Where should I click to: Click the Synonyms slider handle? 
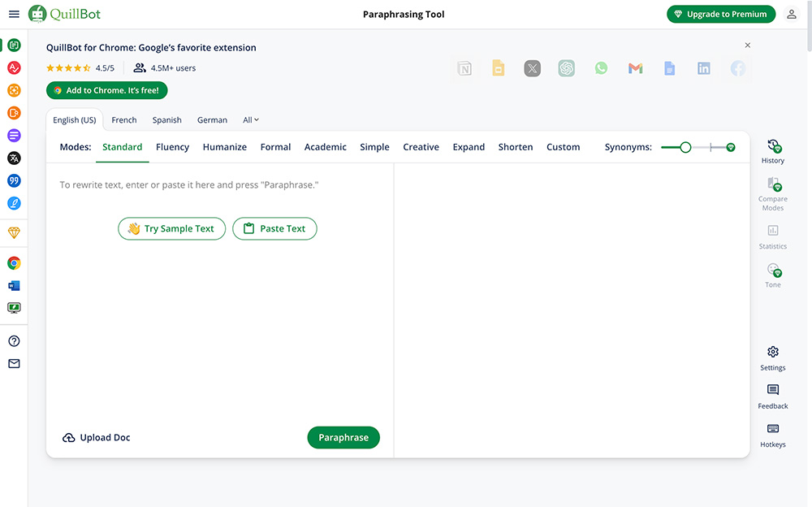pyautogui.click(x=685, y=147)
